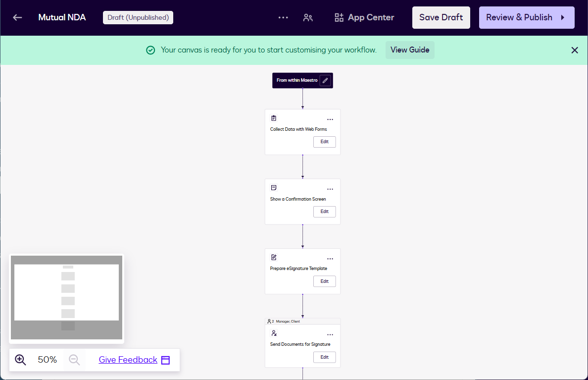Click the template icon on Prepare eSignature Template
The image size is (588, 380).
click(x=274, y=257)
